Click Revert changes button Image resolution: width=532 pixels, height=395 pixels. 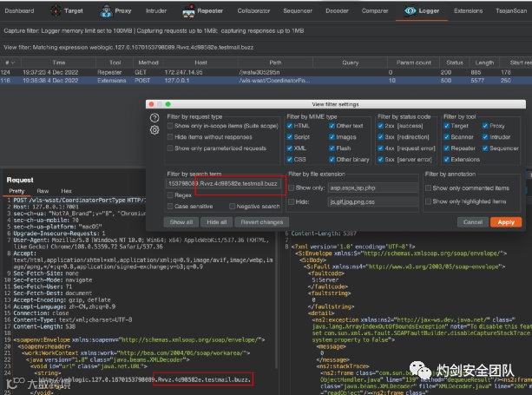[x=261, y=222]
